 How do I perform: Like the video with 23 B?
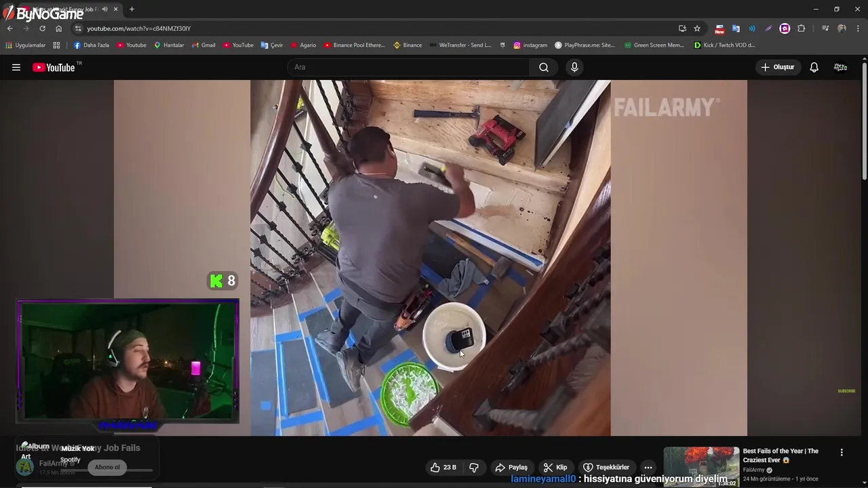(x=443, y=468)
